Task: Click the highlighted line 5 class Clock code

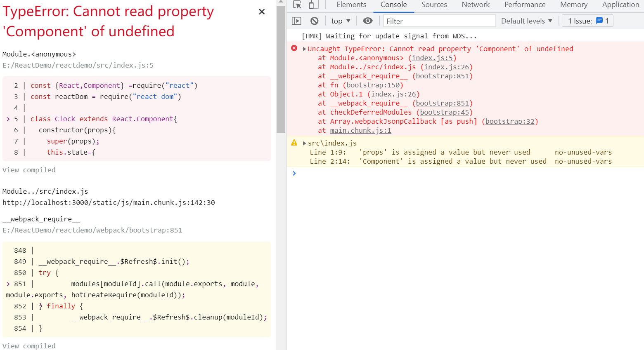Action: (104, 119)
